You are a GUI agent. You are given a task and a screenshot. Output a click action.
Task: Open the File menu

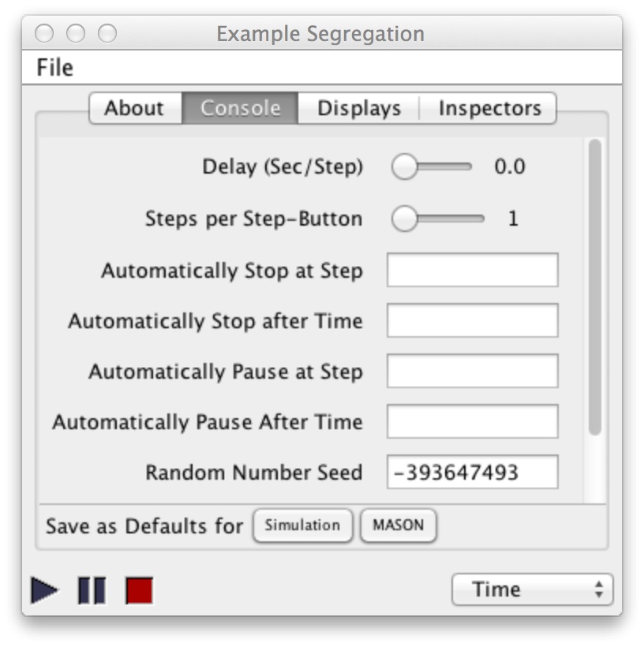(55, 67)
